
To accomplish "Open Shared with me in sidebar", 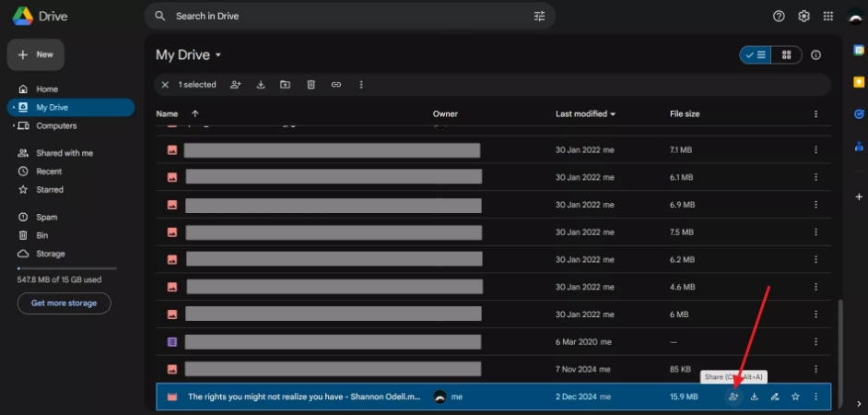I will (x=64, y=153).
